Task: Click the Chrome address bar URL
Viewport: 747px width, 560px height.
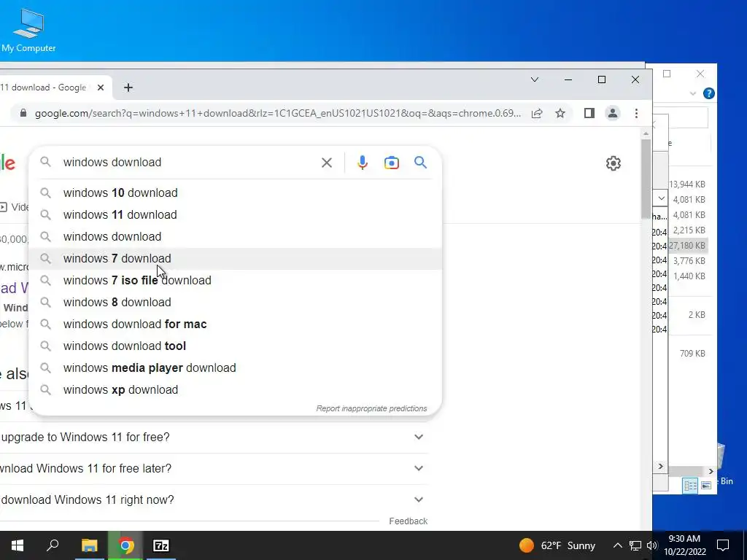Action: point(278,113)
